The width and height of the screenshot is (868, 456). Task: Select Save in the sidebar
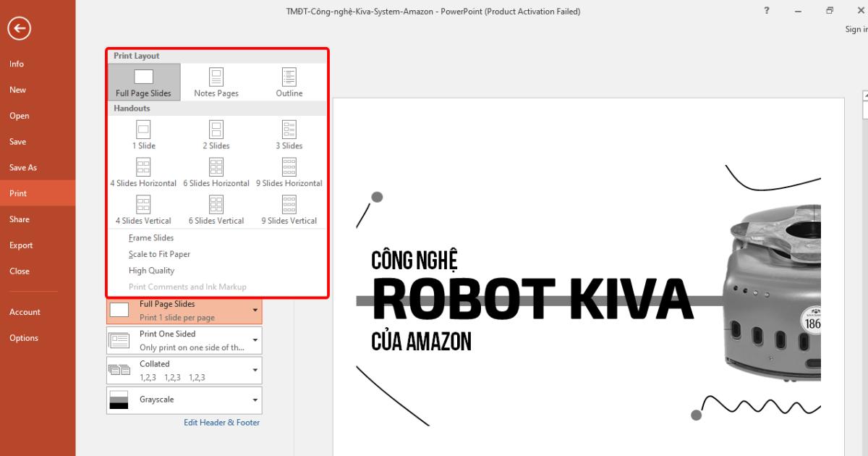(38, 142)
